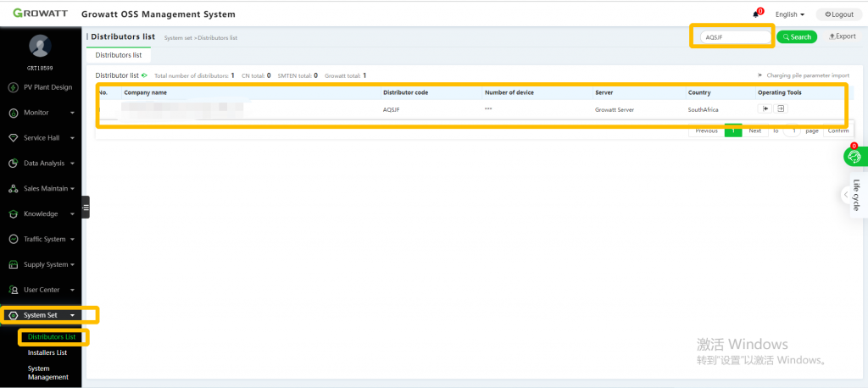This screenshot has width=868, height=388.
Task: Go to the Next page
Action: [x=755, y=131]
